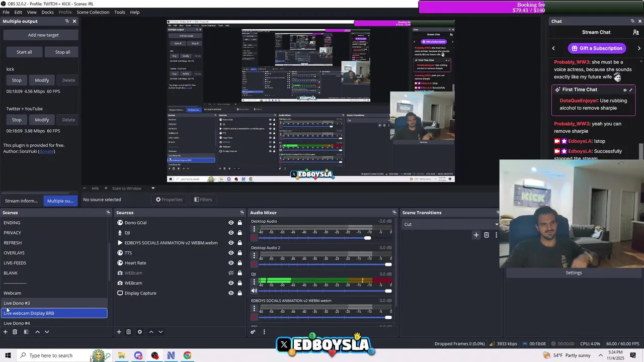Add a new source with the plus icon
644x362 pixels.
(119, 332)
